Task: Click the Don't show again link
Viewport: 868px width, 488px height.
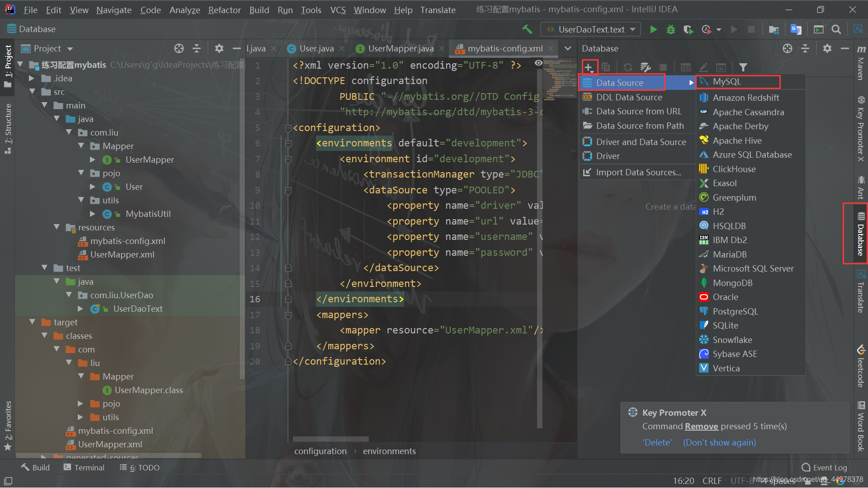Action: coord(719,442)
